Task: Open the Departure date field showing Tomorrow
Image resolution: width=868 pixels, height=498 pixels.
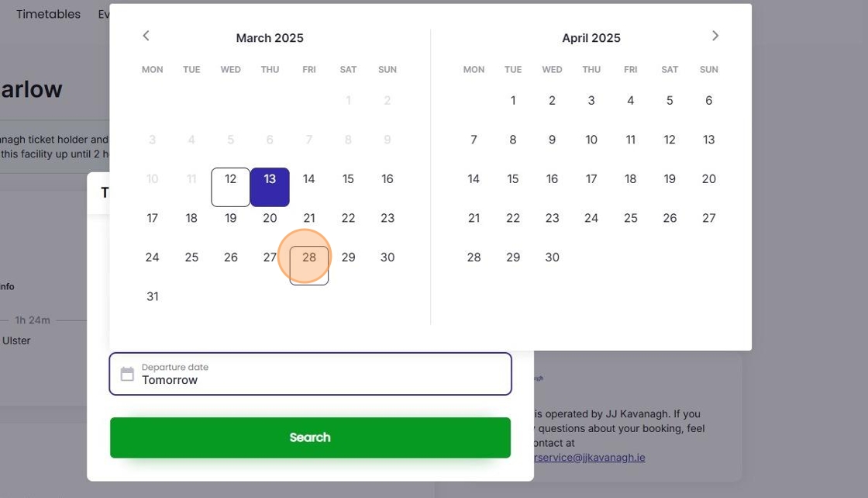Action: pos(310,374)
